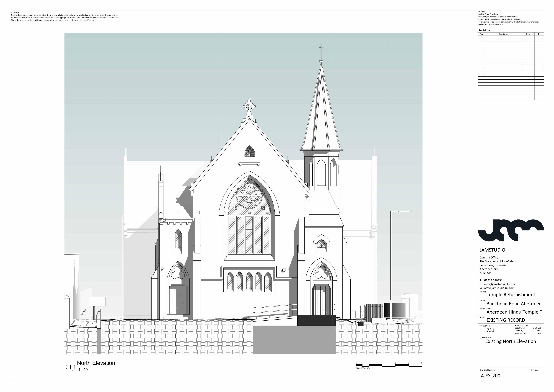
Task: Click project code '731'
Action: click(490, 330)
